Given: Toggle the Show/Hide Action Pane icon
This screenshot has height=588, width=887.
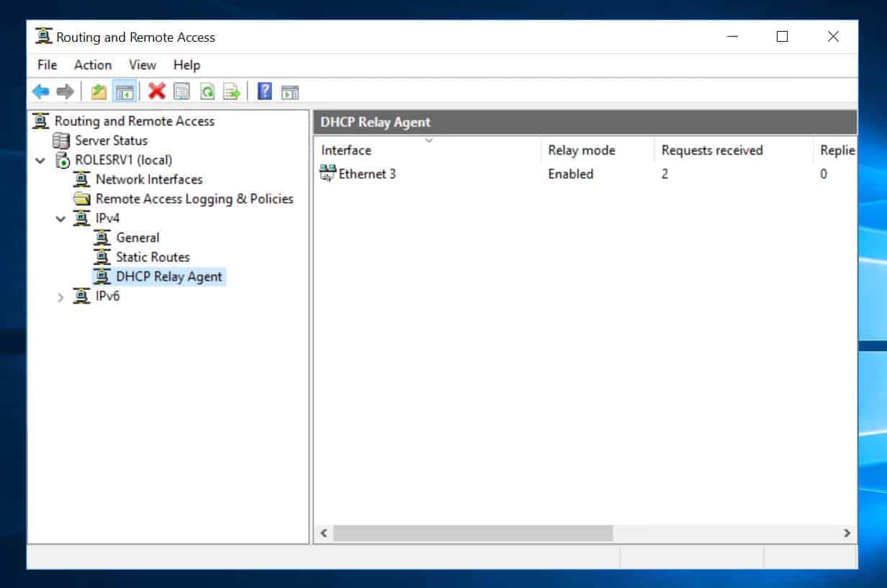Looking at the screenshot, I should pos(289,91).
